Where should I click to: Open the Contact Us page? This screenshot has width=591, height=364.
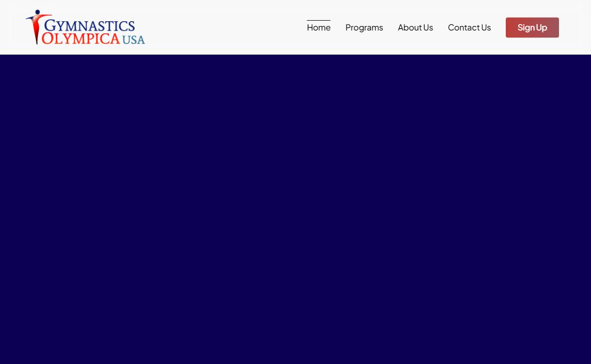[469, 28]
